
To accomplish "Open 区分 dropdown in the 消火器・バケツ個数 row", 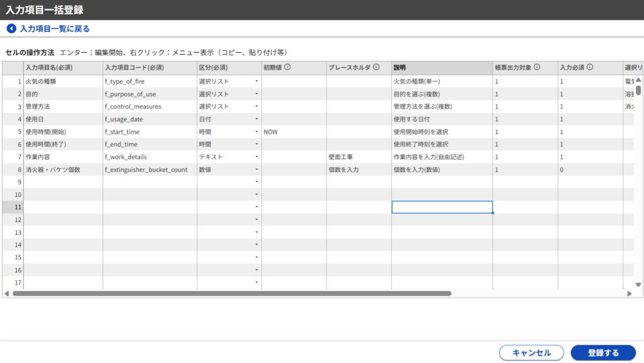I will [257, 169].
